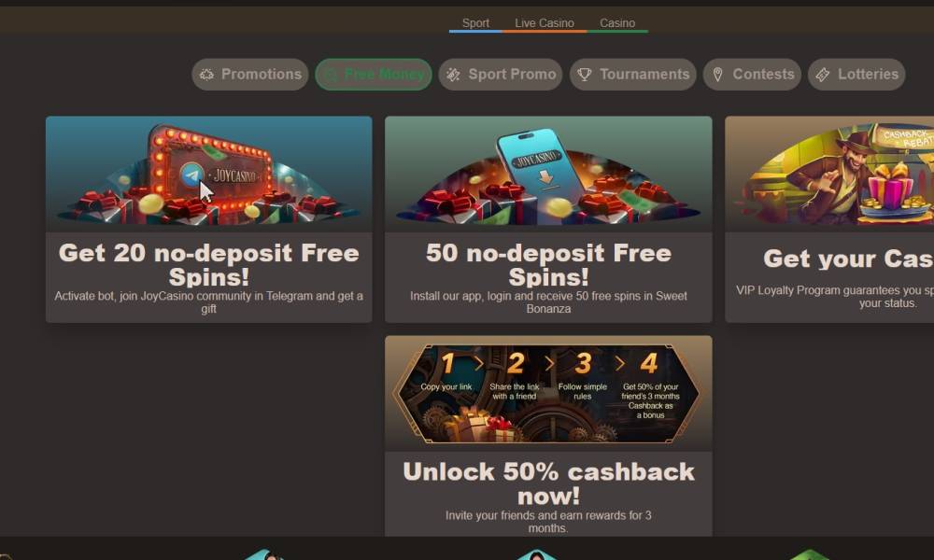
Task: Go to the Casino tab
Action: pos(617,23)
